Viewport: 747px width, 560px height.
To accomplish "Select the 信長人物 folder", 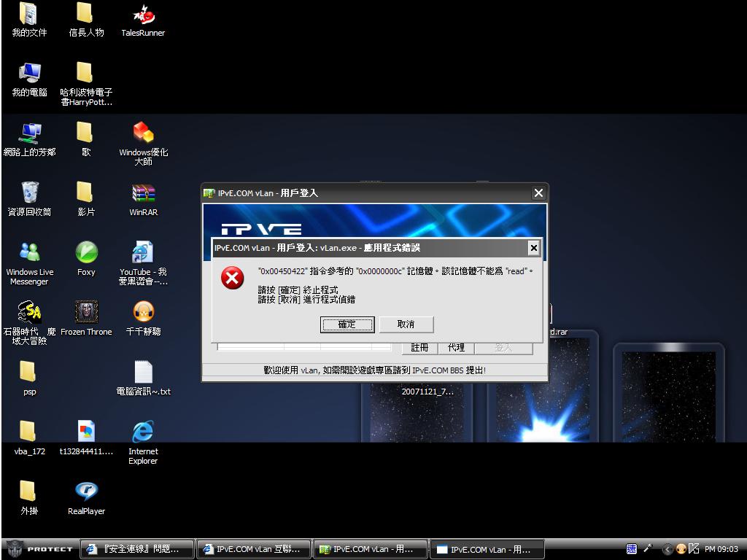I will [x=86, y=20].
